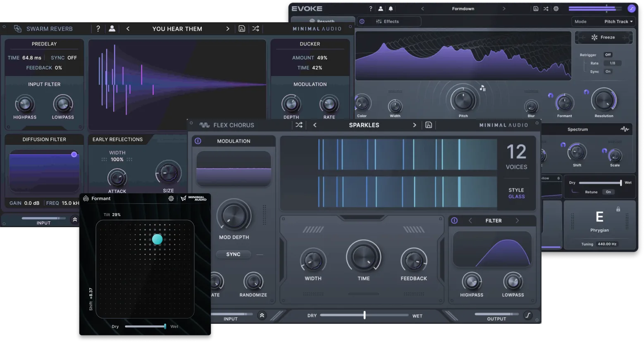Open Evoke settings gear
This screenshot has height=342, width=644.
click(x=556, y=8)
